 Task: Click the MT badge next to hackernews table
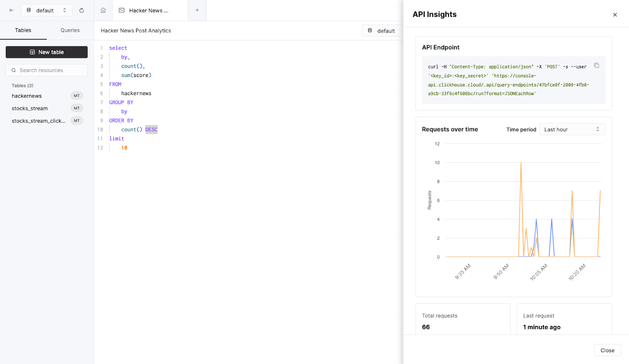[x=77, y=96]
